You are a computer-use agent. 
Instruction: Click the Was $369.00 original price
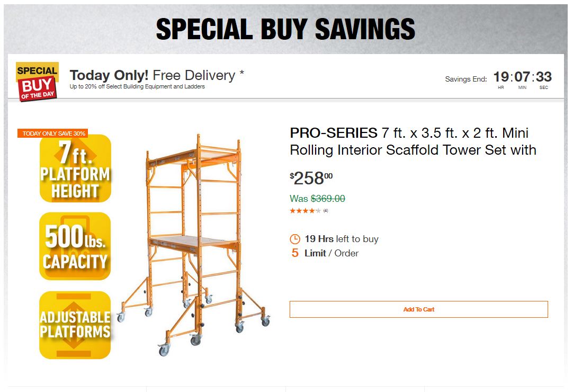pyautogui.click(x=317, y=199)
